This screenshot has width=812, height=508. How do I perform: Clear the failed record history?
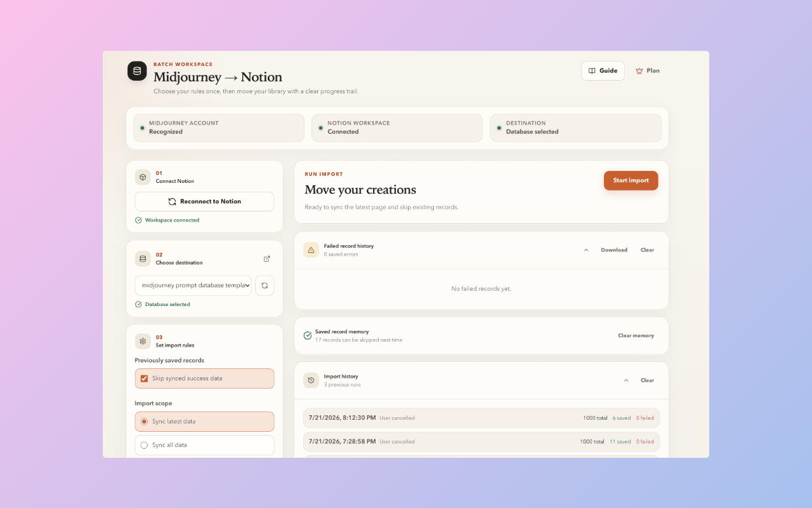pos(647,250)
